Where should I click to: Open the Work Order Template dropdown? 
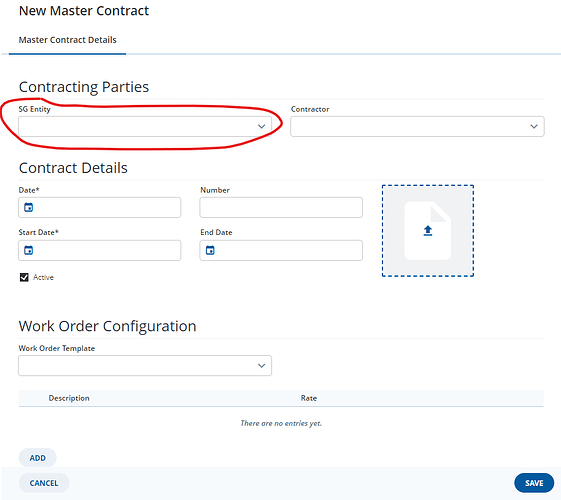[x=145, y=366]
